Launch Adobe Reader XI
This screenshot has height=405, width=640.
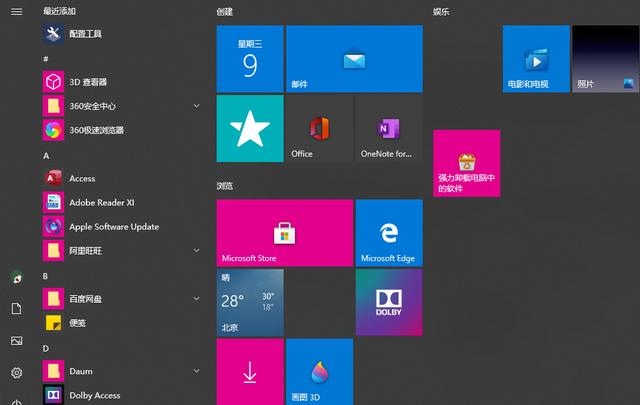click(x=122, y=202)
